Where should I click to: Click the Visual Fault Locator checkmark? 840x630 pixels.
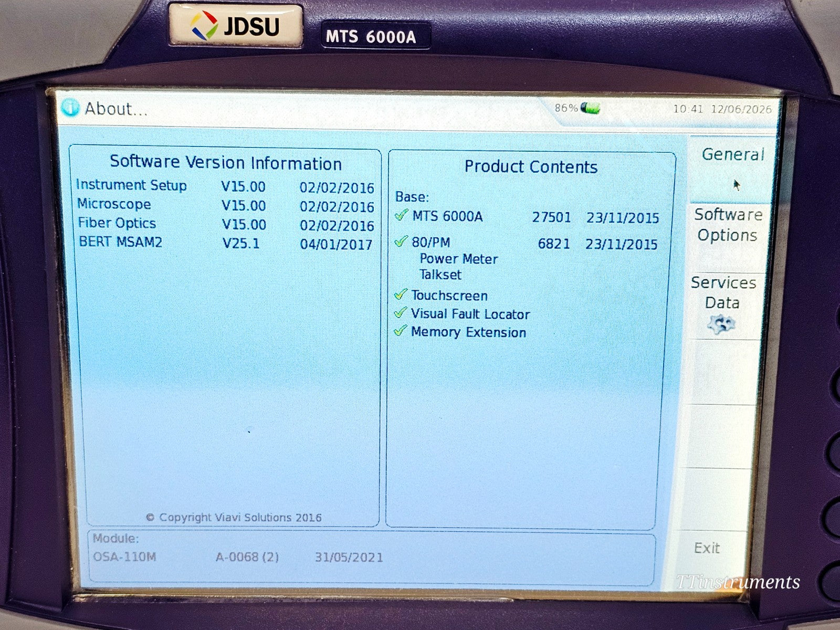[x=401, y=313]
